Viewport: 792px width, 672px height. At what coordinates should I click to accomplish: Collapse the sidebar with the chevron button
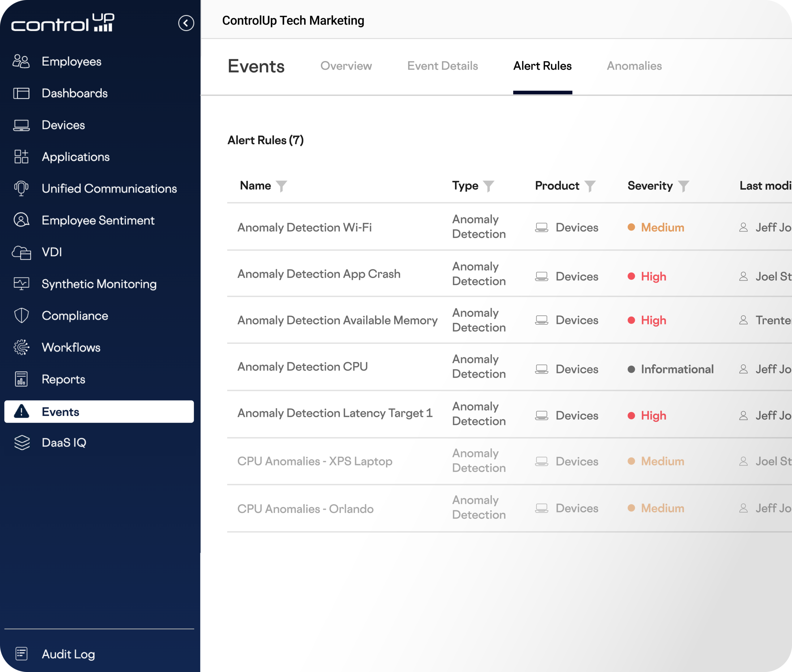pos(186,23)
